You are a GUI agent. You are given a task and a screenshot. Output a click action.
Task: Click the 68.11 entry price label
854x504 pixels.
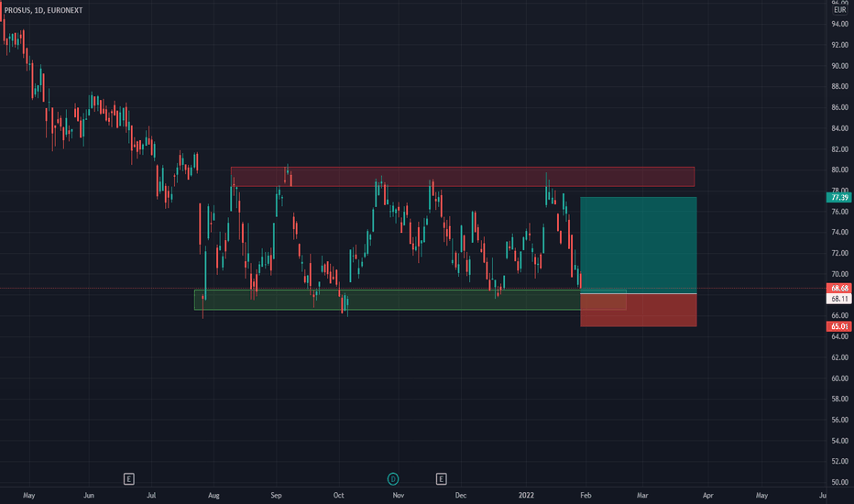pyautogui.click(x=839, y=299)
